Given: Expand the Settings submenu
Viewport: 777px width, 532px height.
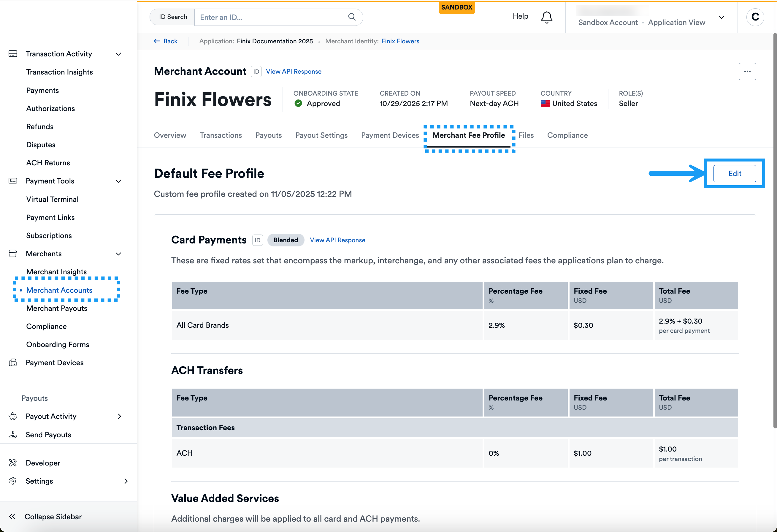Looking at the screenshot, I should tap(126, 481).
